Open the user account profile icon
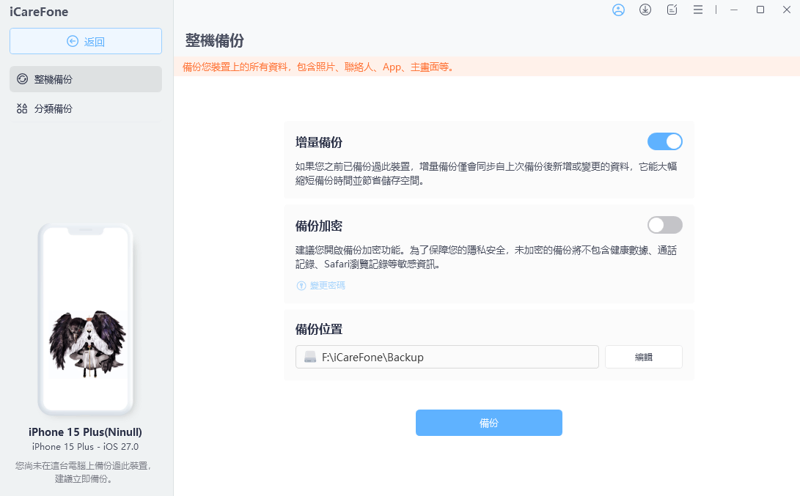Screen dimensions: 800x496 click(x=618, y=10)
